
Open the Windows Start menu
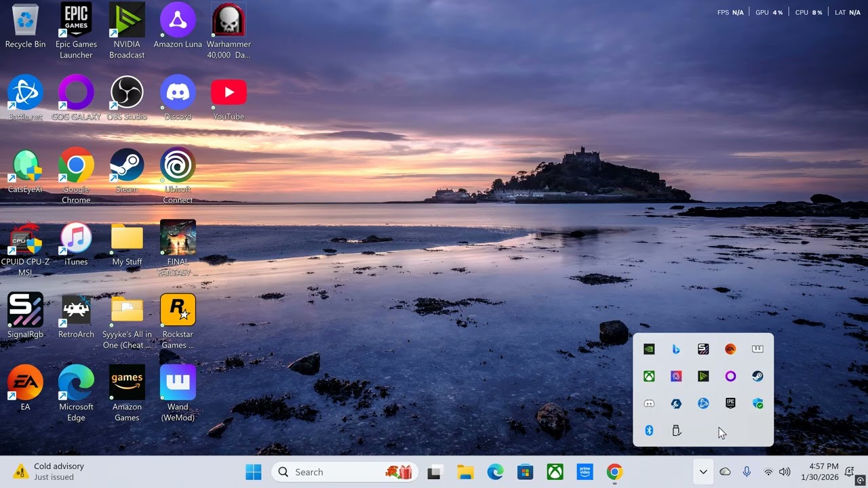(x=254, y=472)
